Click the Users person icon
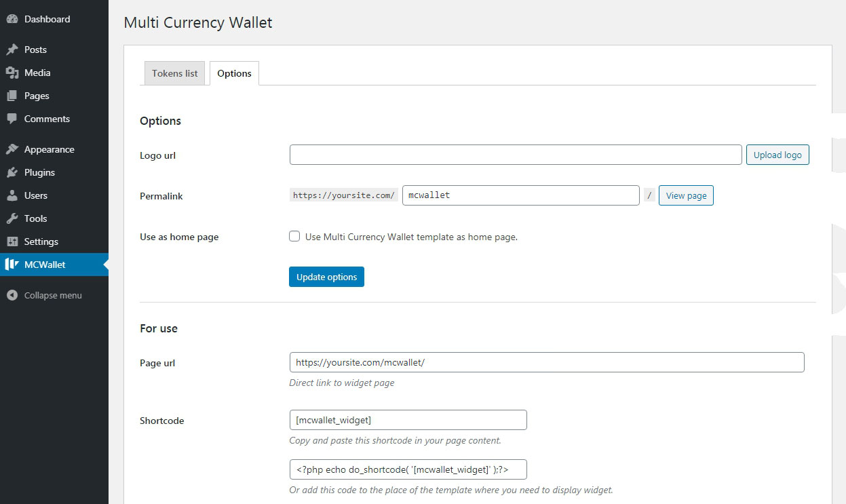 tap(12, 195)
